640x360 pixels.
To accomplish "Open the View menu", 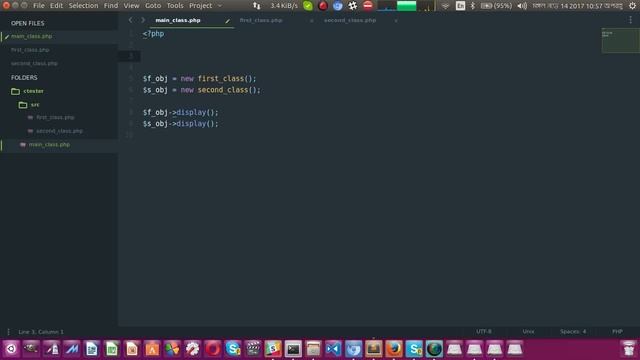I will tap(131, 6).
